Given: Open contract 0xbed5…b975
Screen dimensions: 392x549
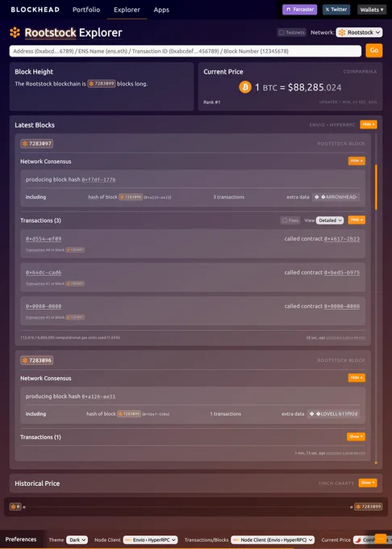Looking at the screenshot, I should pyautogui.click(x=342, y=272).
